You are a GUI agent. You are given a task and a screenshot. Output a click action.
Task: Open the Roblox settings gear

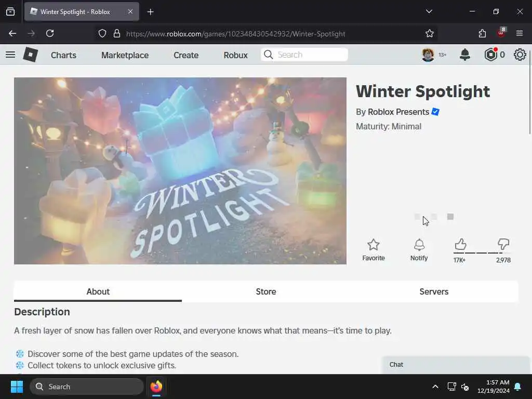click(x=520, y=55)
